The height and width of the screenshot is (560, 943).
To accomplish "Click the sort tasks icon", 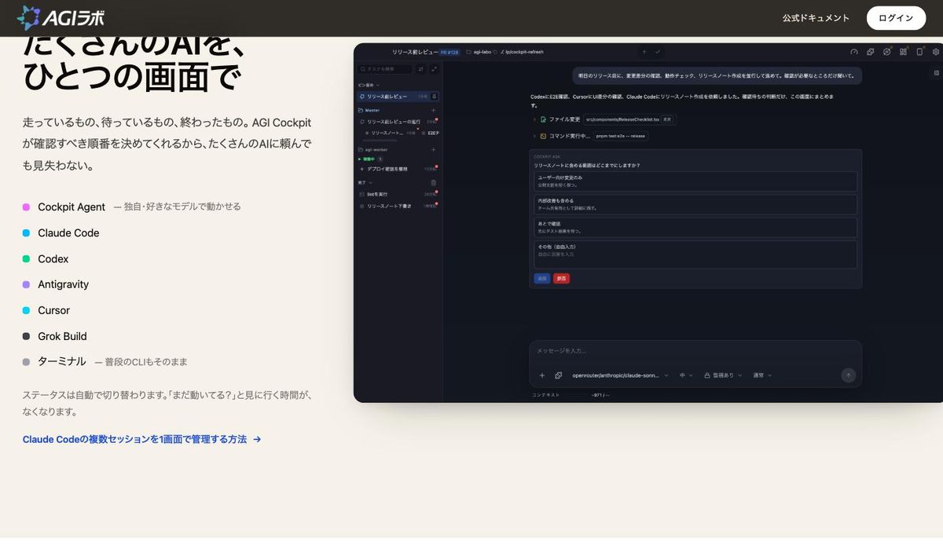I will (420, 69).
